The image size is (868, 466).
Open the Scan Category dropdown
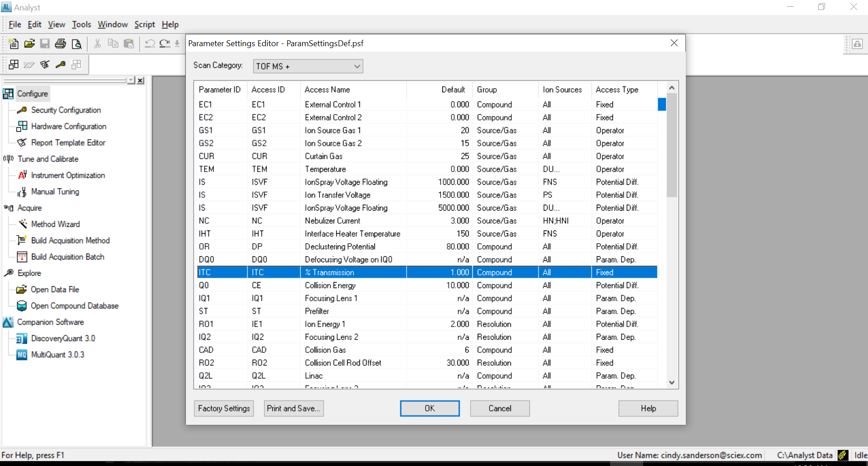308,66
